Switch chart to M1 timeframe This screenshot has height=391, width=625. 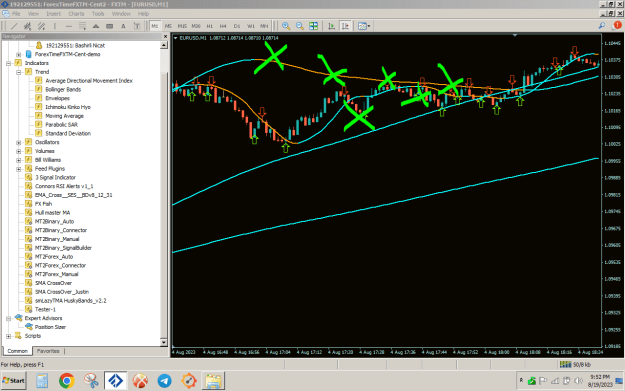155,26
